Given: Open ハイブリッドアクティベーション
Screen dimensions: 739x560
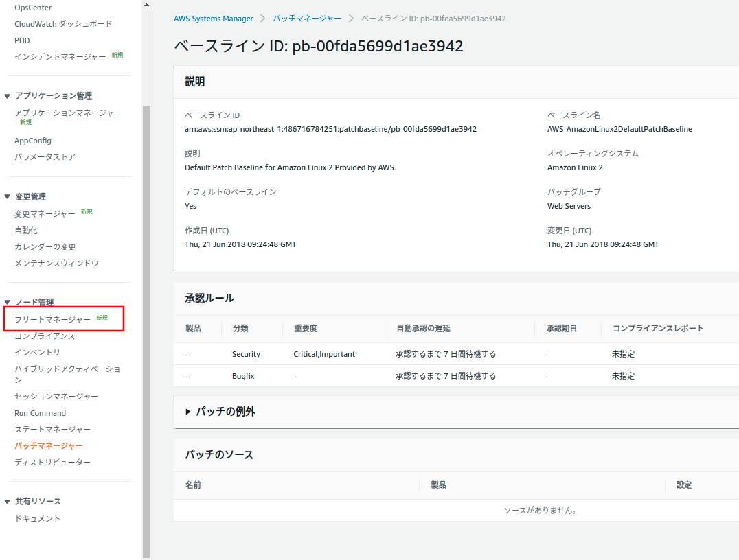Looking at the screenshot, I should 67,374.
